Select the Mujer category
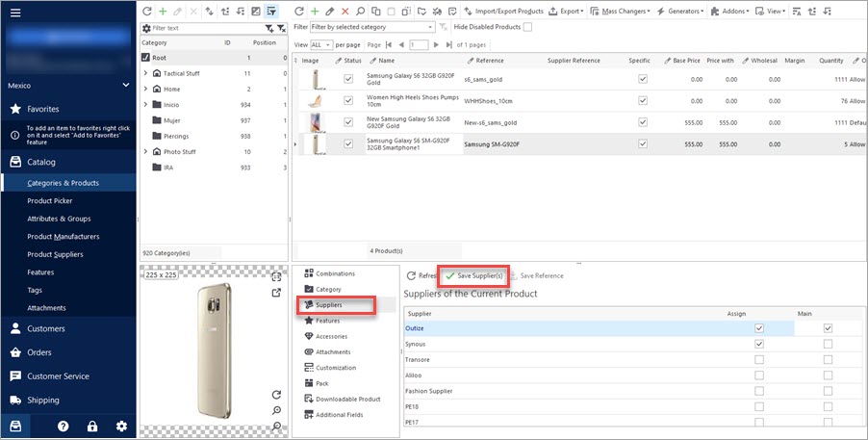 (171, 120)
